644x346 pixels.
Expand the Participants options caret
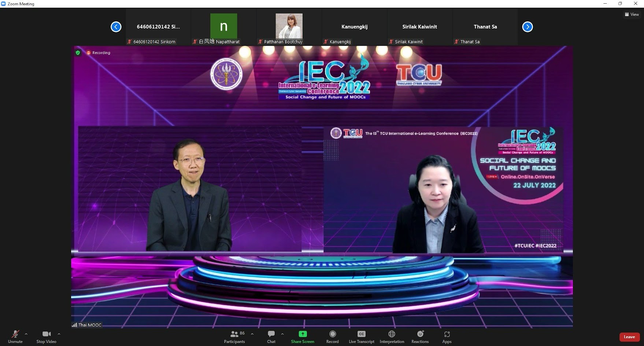point(252,334)
